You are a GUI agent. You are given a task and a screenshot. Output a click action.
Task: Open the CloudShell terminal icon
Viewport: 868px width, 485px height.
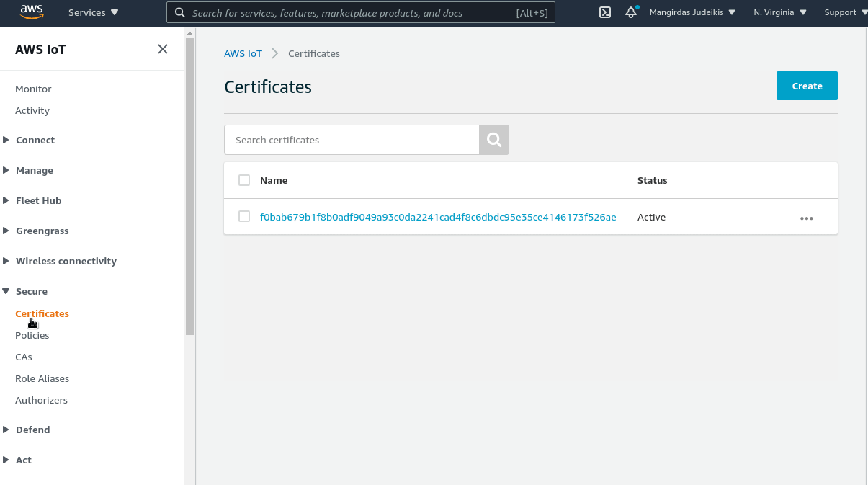click(x=604, y=12)
